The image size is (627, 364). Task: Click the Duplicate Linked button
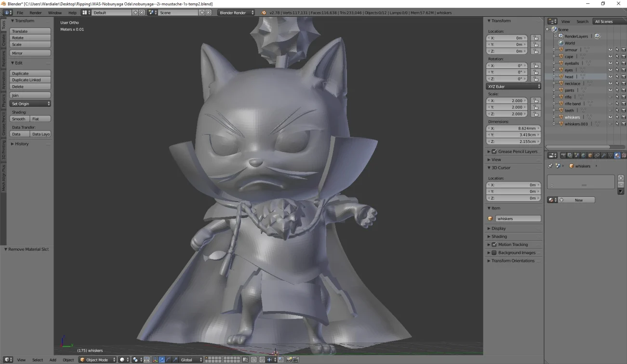point(30,80)
